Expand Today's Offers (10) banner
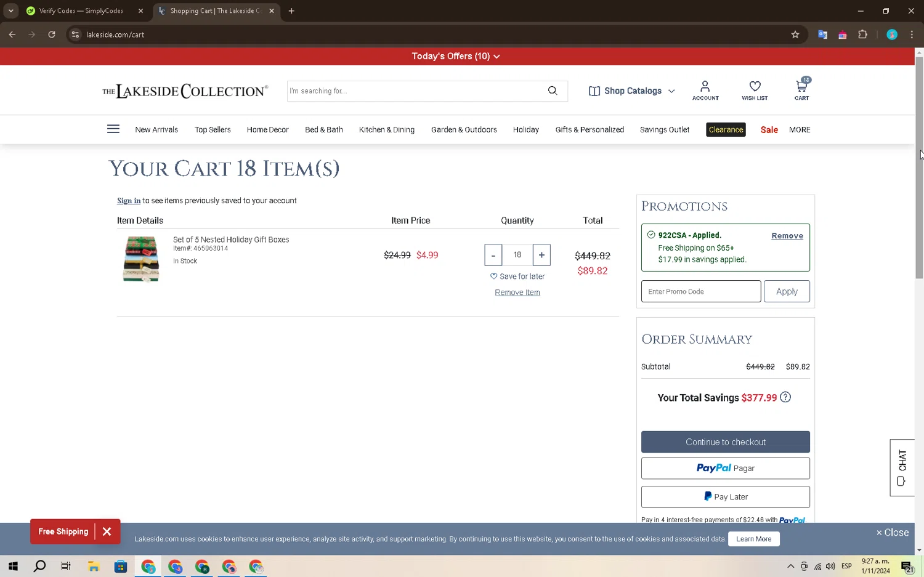This screenshot has height=577, width=924. [x=456, y=56]
